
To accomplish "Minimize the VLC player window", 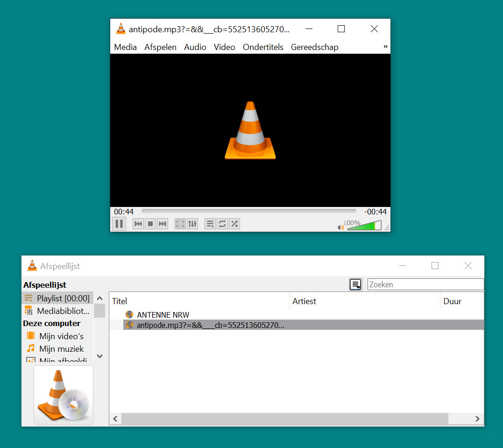I will click(x=309, y=29).
